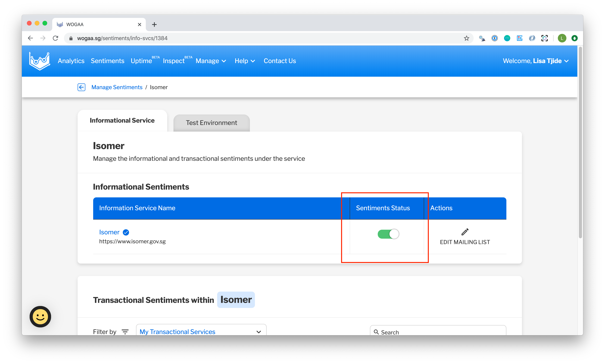Click the pencil edit mailing list icon

[464, 232]
